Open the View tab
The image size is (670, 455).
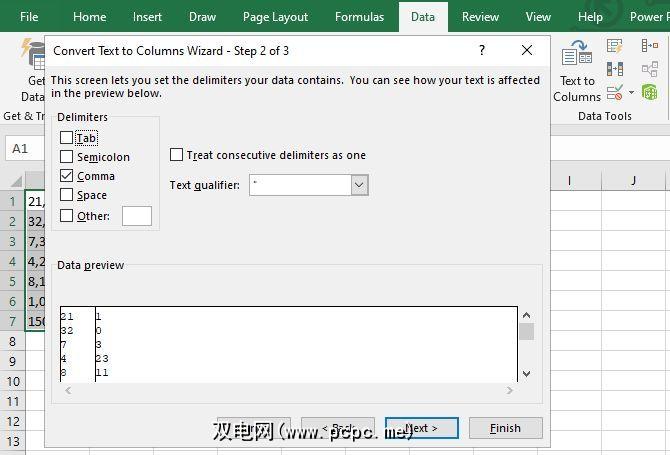pyautogui.click(x=538, y=17)
